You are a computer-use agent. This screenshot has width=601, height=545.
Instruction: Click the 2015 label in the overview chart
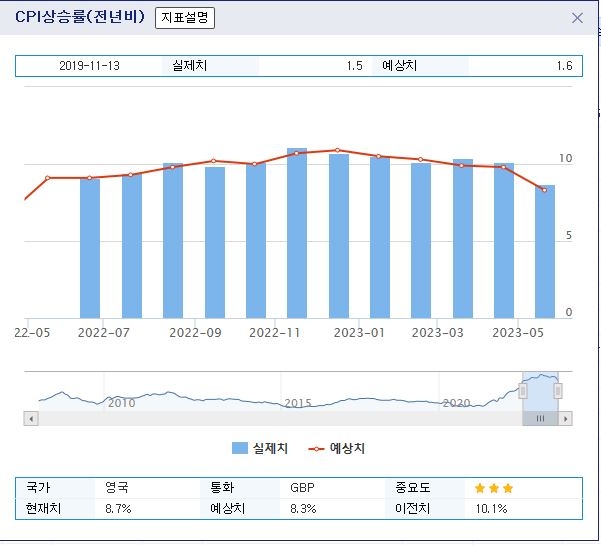(298, 403)
